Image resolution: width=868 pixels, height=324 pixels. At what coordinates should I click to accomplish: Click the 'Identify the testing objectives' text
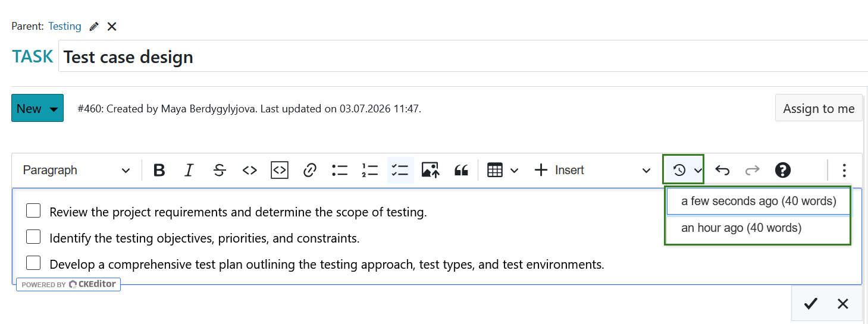205,238
